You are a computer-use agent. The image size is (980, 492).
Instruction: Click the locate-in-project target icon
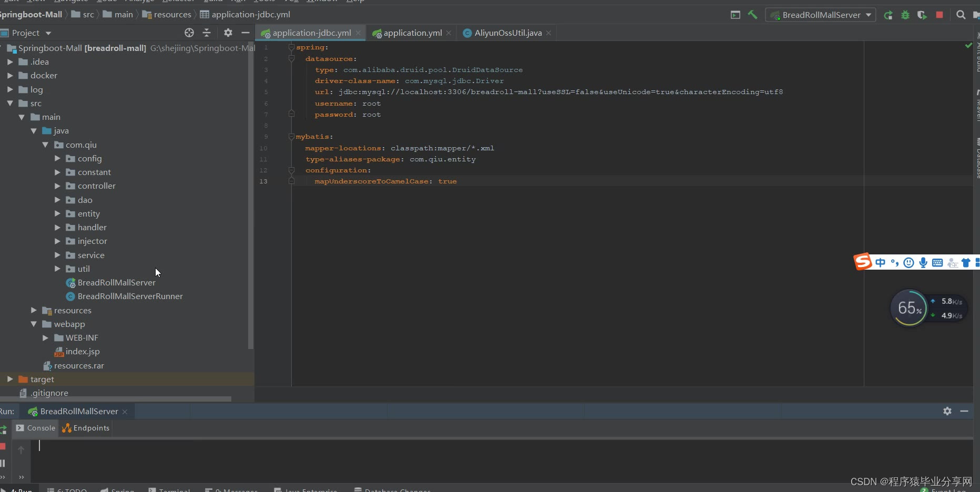click(189, 33)
